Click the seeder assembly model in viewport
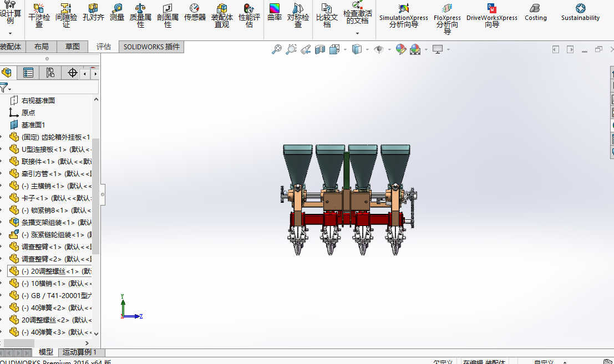Image resolution: width=614 pixels, height=364 pixels. 348,199
